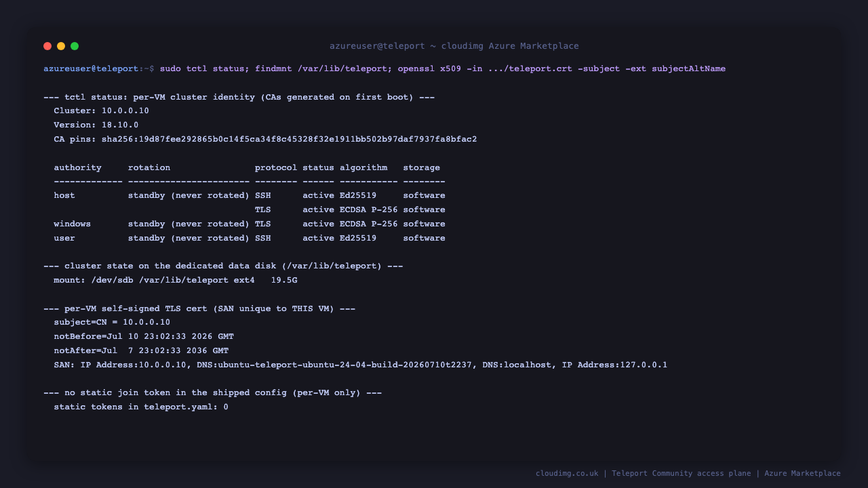Click 'Ed25519' in the user row
868x488 pixels.
tap(358, 238)
